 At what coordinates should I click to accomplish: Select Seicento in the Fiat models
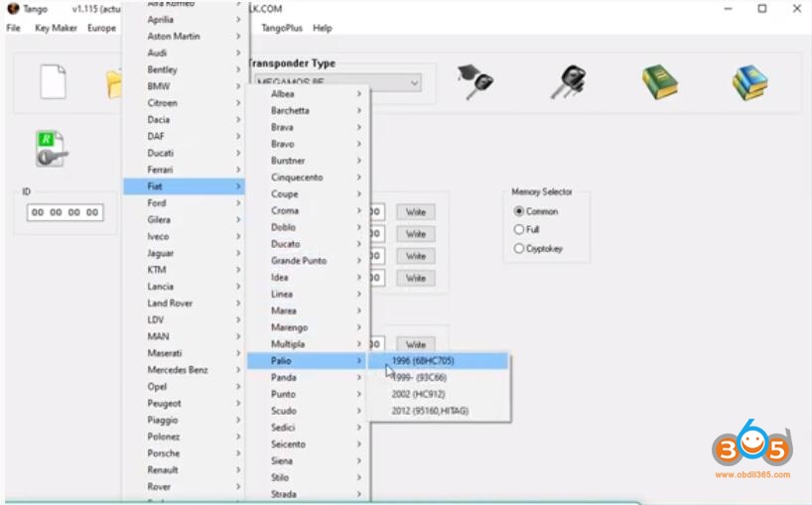tap(308, 443)
